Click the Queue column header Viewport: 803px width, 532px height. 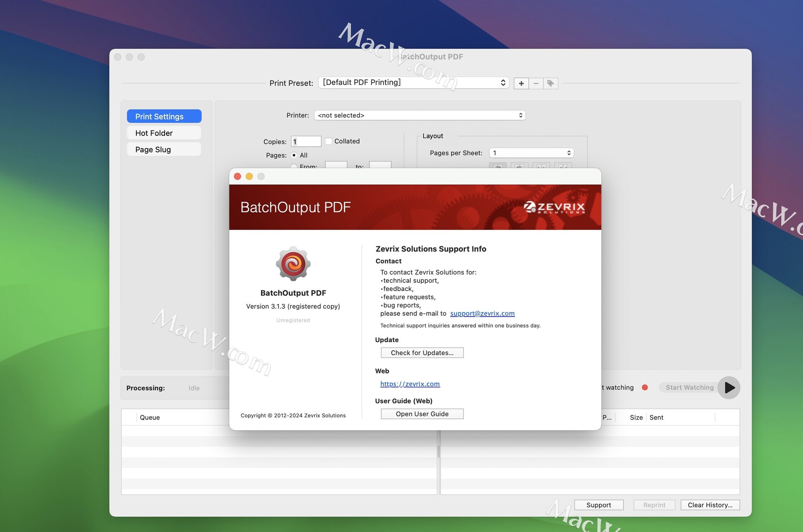coord(150,417)
